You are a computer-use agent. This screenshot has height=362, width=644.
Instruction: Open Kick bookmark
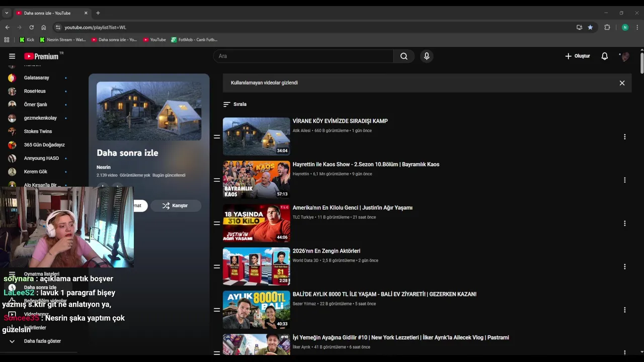[27, 40]
